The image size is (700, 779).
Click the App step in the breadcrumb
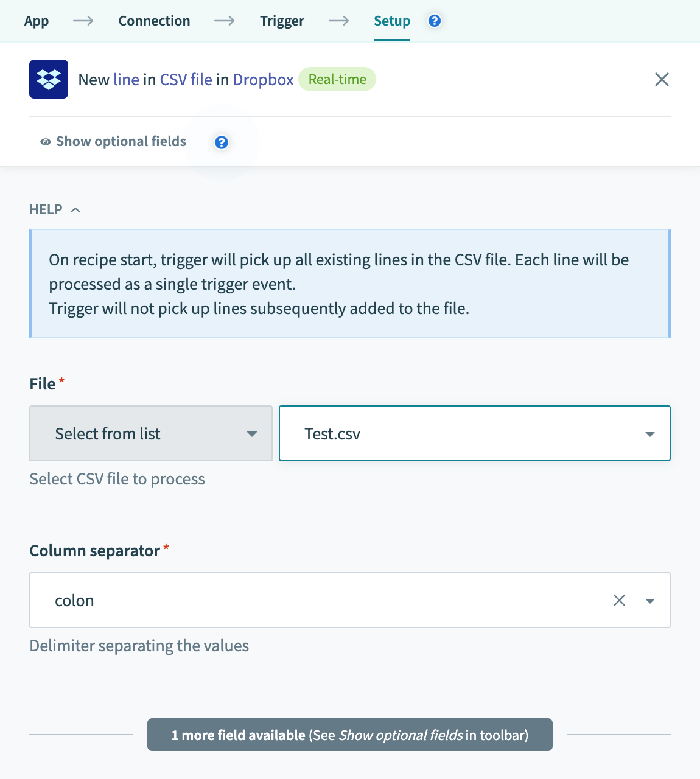point(37,20)
